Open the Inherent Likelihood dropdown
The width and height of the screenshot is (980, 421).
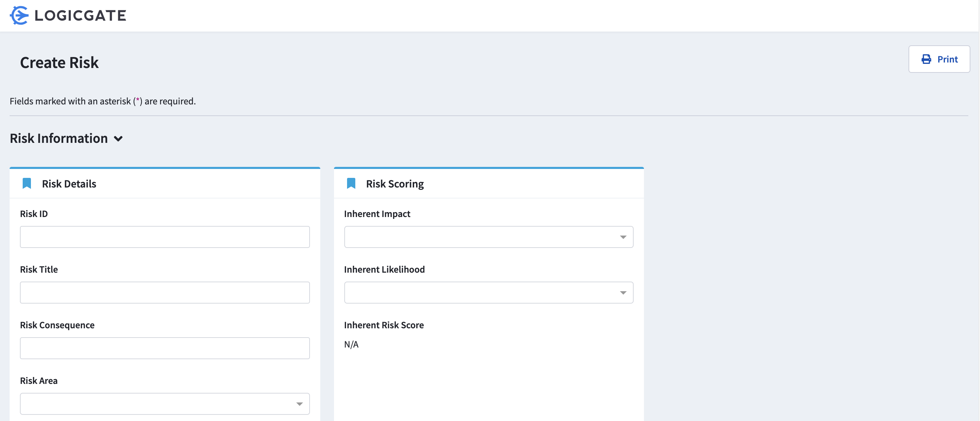489,293
